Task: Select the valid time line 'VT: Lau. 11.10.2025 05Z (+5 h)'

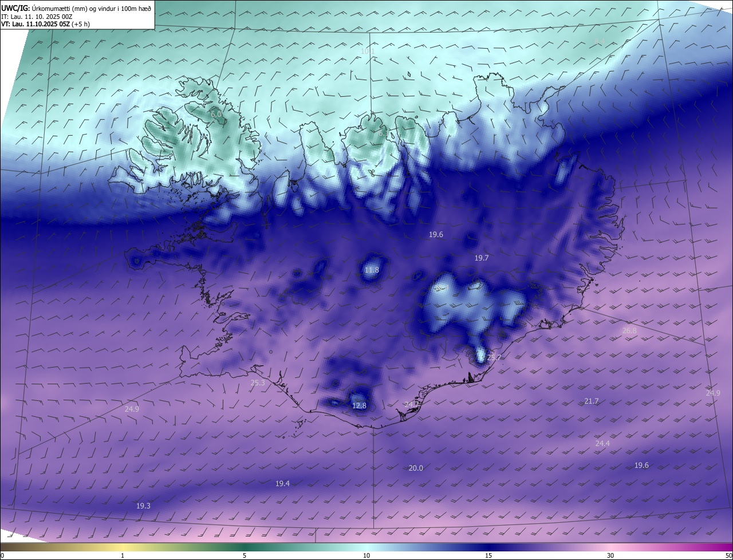Action: click(x=45, y=24)
